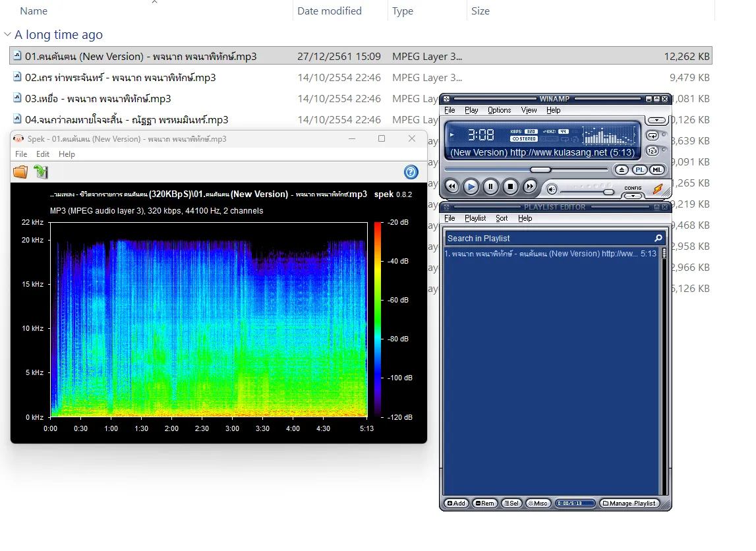Toggle Winamp shuffle button

653,151
